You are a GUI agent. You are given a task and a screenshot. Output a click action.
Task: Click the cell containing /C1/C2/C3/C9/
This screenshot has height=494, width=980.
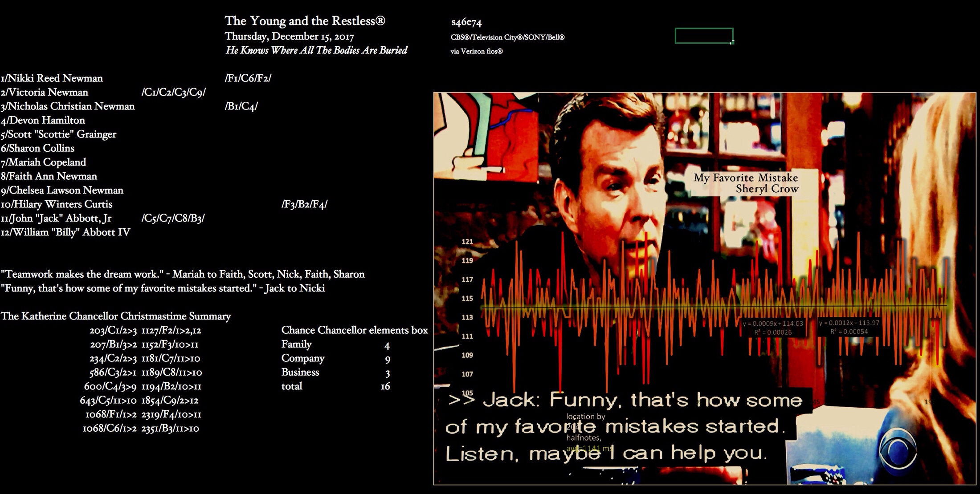[x=173, y=92]
